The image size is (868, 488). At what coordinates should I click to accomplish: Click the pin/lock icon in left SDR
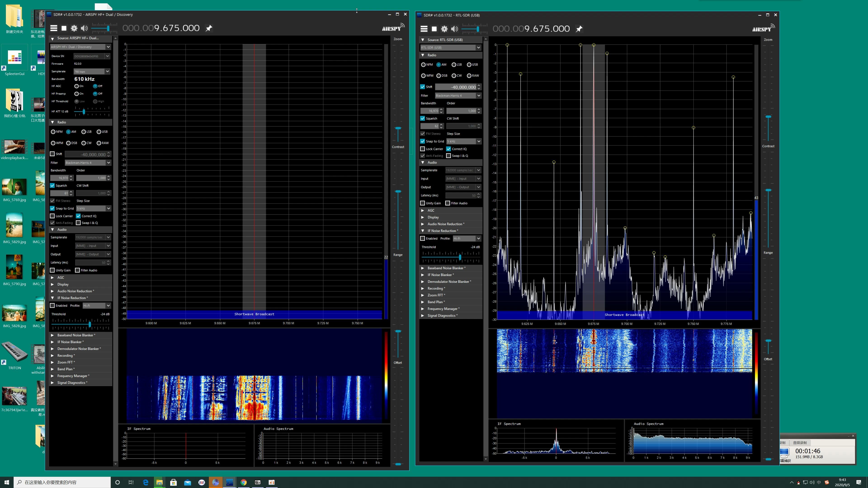tap(209, 28)
